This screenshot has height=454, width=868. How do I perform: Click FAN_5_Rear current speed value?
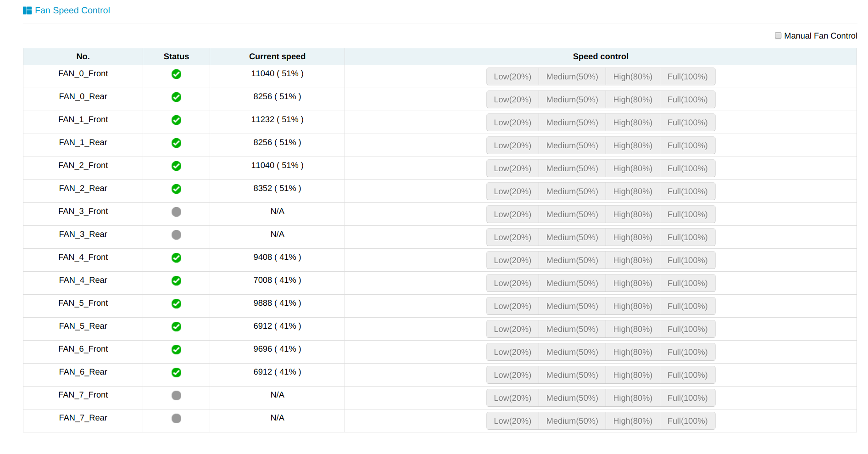277,326
